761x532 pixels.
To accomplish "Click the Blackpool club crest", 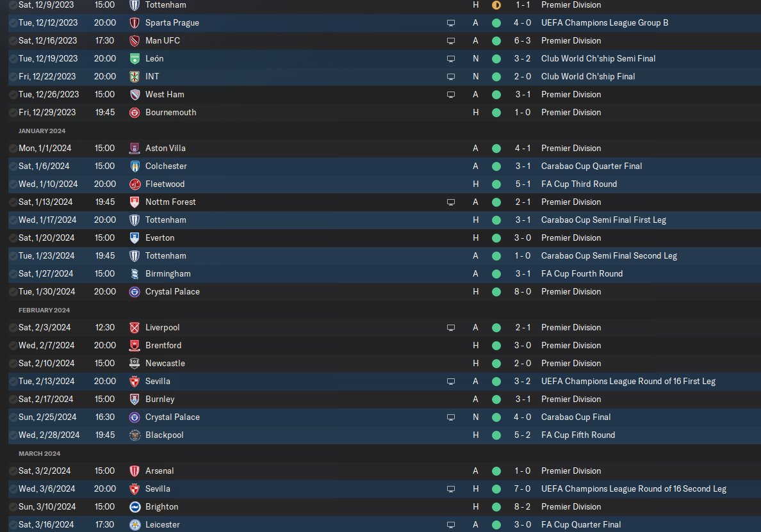I will point(135,435).
